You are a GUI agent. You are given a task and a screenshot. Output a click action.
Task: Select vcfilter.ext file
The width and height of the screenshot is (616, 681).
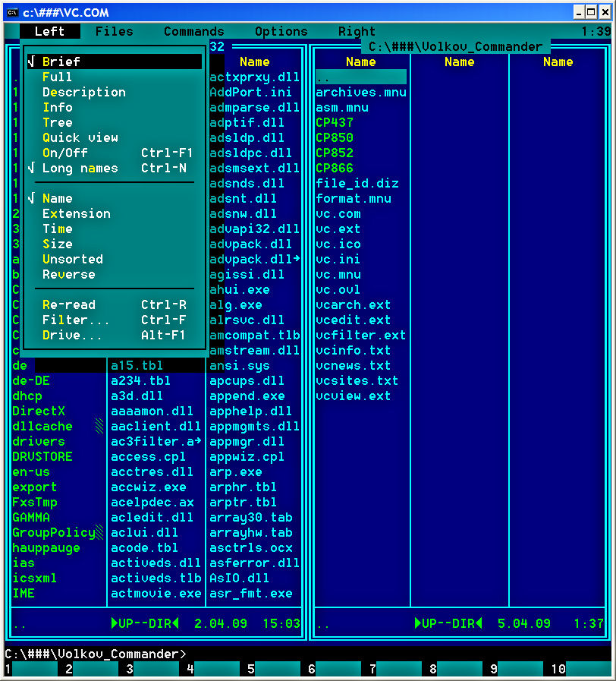tap(361, 336)
